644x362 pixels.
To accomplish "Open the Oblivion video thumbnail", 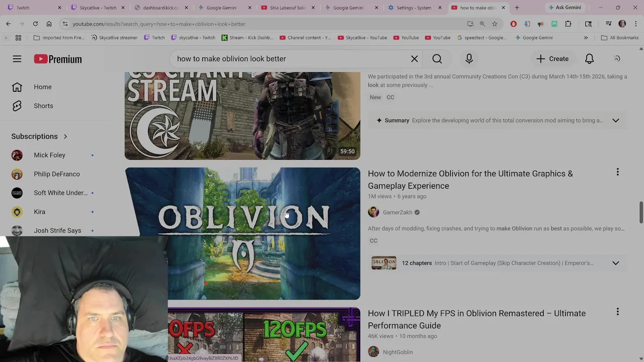I will (243, 233).
